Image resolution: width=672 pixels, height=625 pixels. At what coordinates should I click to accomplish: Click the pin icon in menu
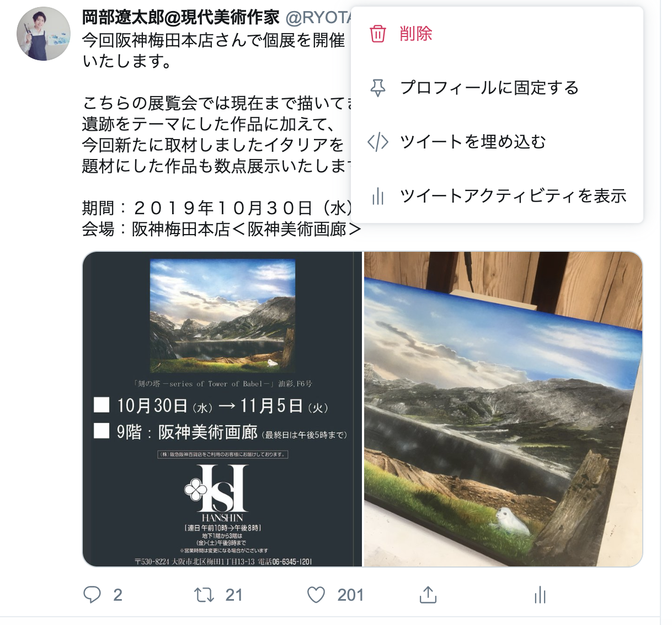378,88
